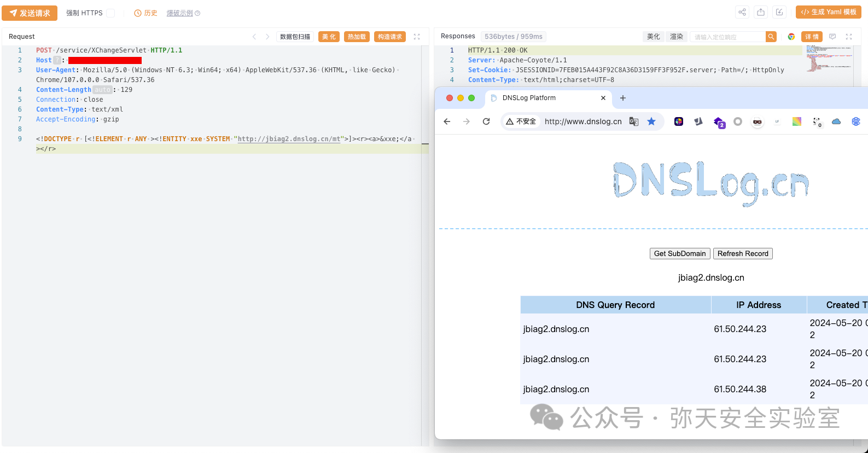Screen dimensions: 868x453
Task: Focus the 请输入定位响应 search input
Action: pos(727,37)
